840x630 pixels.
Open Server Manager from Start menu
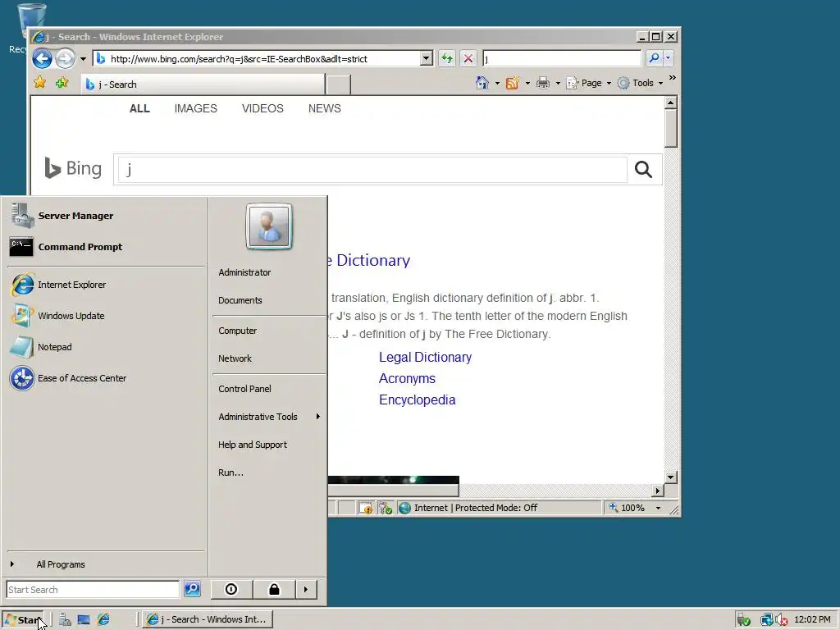pos(106,216)
